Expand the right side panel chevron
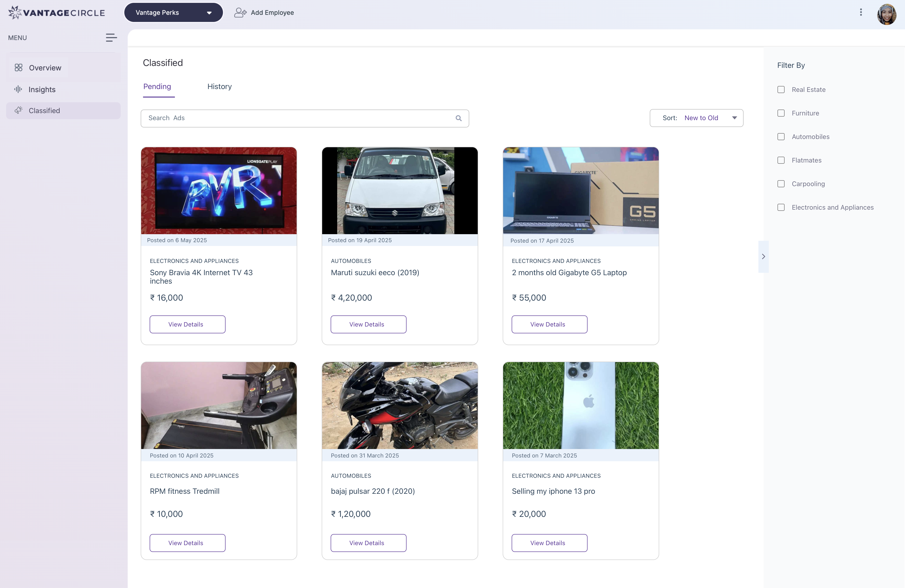The width and height of the screenshot is (905, 588). pyautogui.click(x=763, y=256)
